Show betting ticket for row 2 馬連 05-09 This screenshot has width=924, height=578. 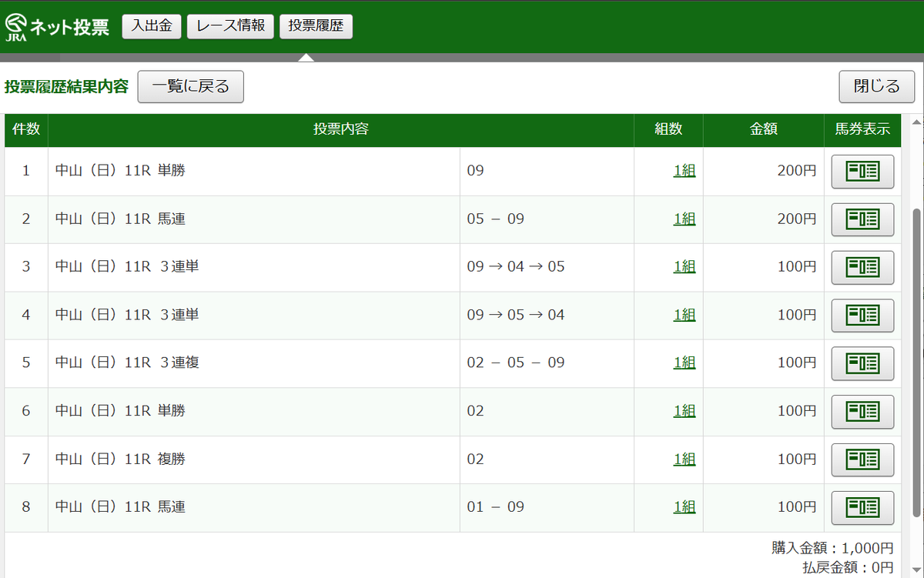[x=862, y=219]
